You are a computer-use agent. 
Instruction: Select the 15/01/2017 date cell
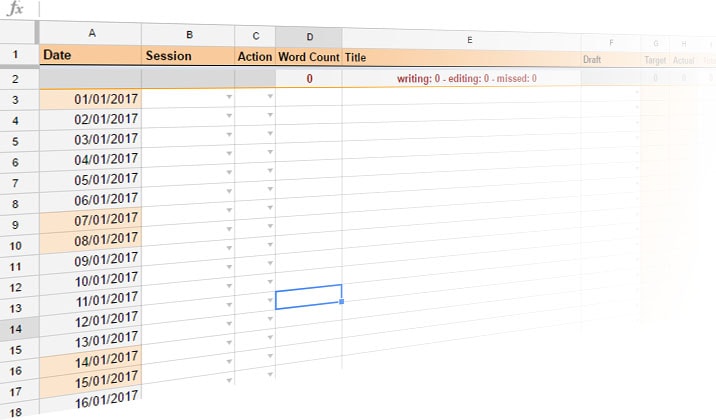pyautogui.click(x=91, y=381)
